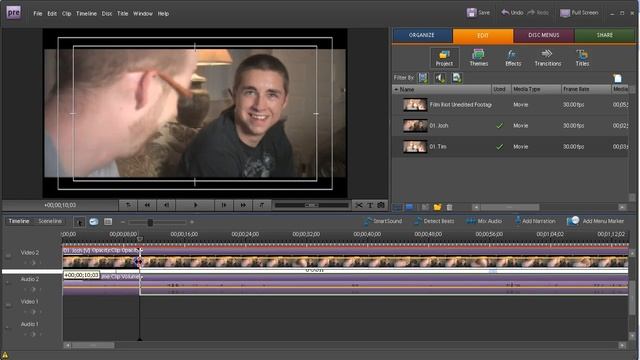Click the Split Clip scissors icon
The height and width of the screenshot is (360, 640).
359,205
